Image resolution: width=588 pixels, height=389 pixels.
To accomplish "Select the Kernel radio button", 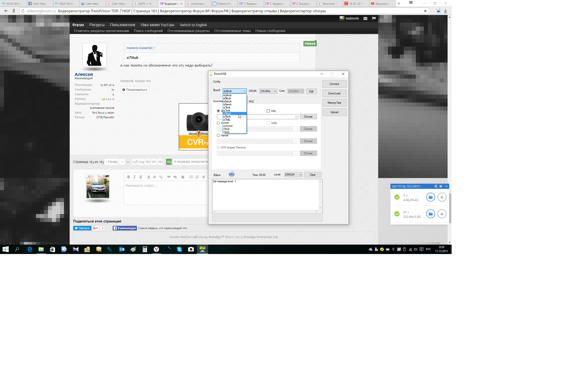I will pyautogui.click(x=218, y=135).
